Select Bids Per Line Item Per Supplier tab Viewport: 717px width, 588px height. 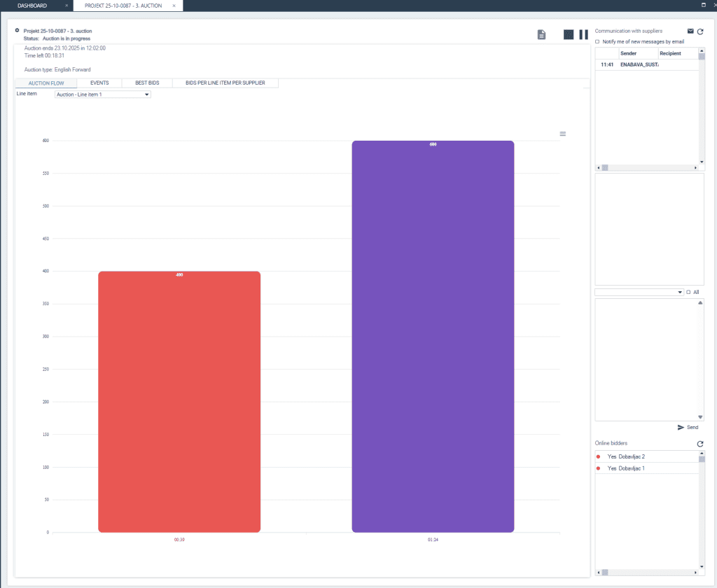(x=225, y=83)
